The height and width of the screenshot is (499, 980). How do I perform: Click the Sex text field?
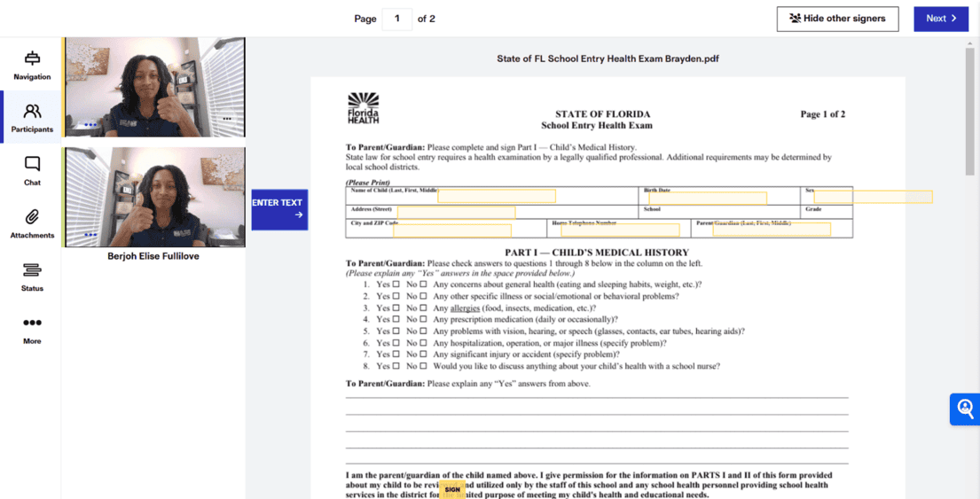tap(873, 197)
